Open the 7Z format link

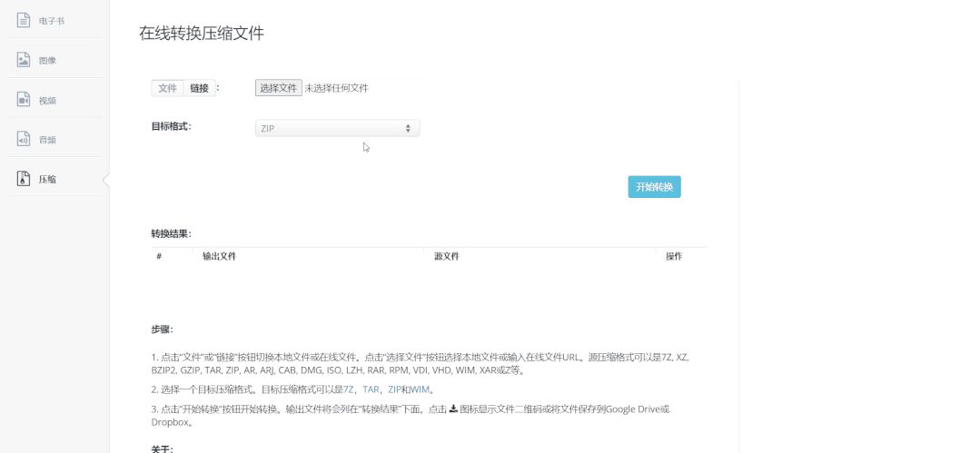click(x=349, y=389)
